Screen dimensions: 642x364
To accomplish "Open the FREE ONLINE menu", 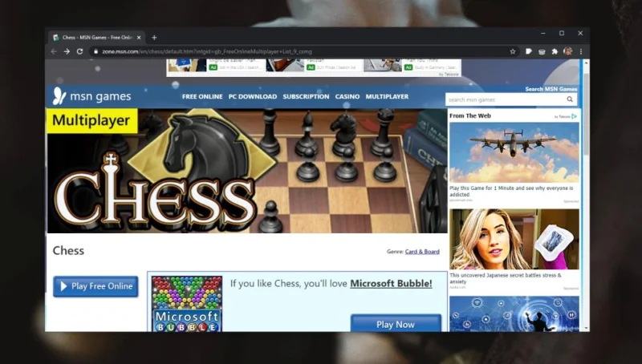I will pos(202,96).
